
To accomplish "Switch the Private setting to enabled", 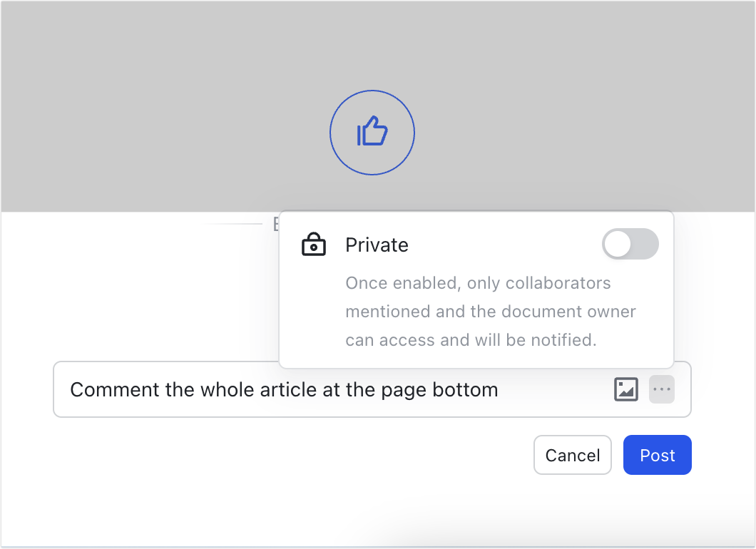I will click(x=630, y=244).
